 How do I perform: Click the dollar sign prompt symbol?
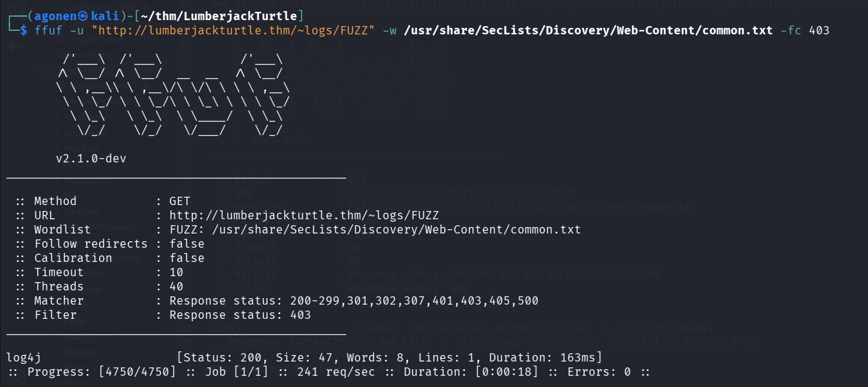pos(23,30)
